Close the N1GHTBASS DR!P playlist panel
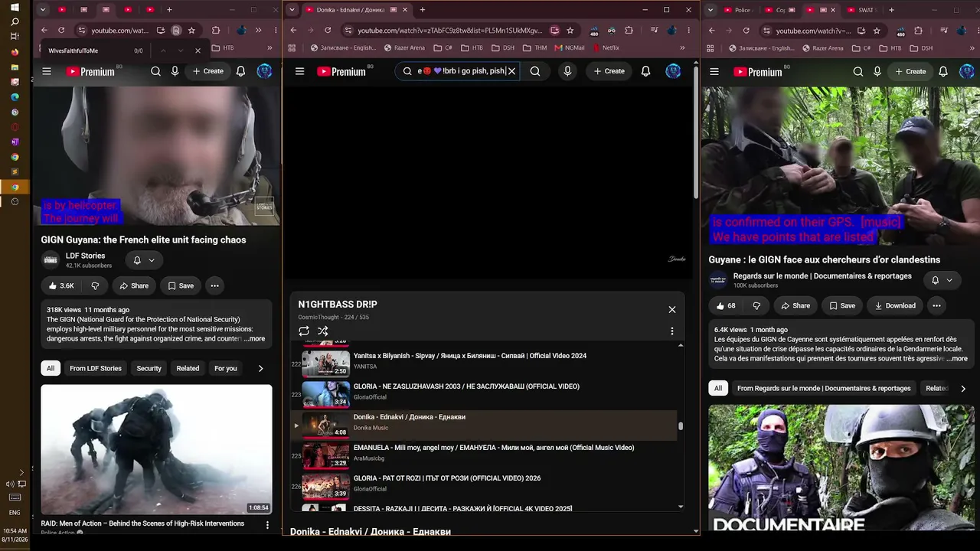Image resolution: width=980 pixels, height=551 pixels. click(672, 310)
